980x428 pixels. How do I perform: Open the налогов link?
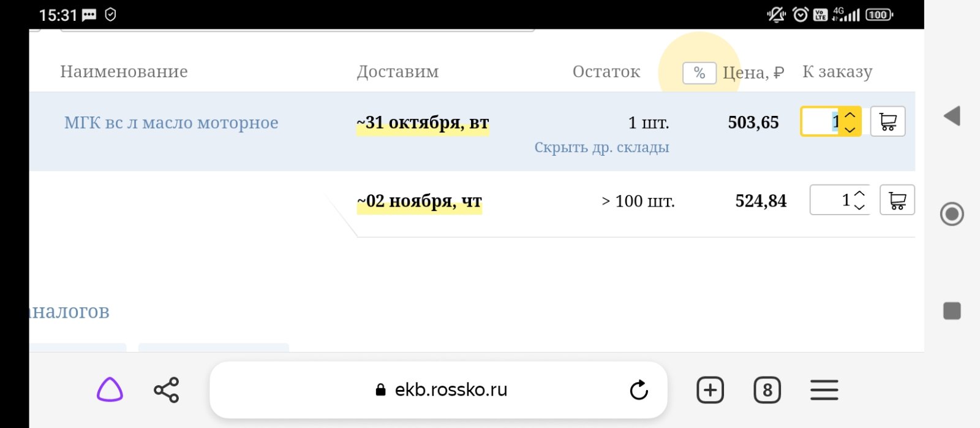coord(69,311)
